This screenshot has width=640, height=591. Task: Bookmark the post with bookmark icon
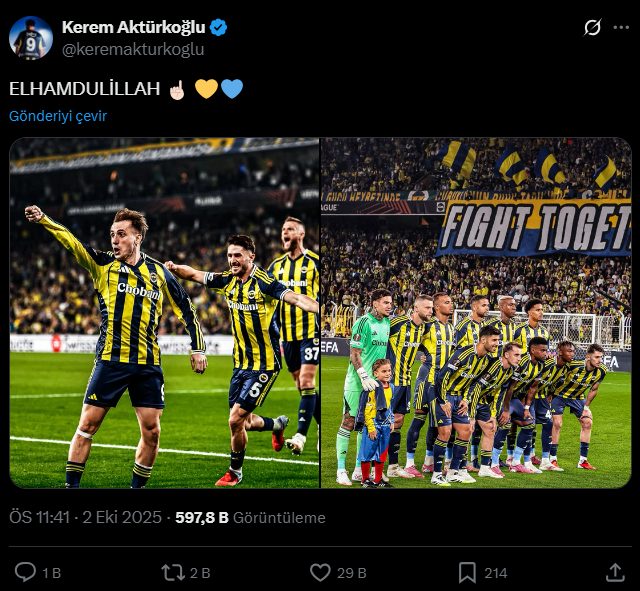click(467, 573)
